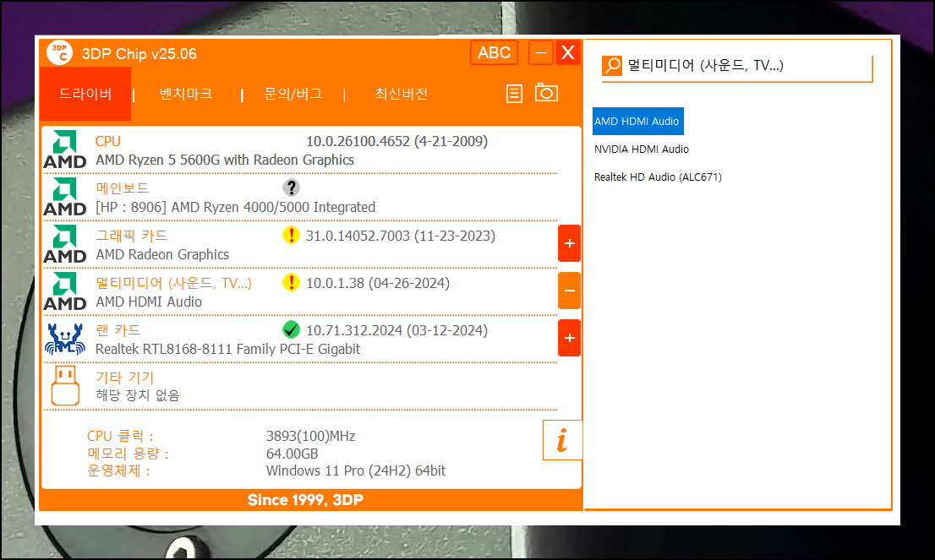Click the 랜 카드 label link
The image size is (935, 560).
(118, 330)
